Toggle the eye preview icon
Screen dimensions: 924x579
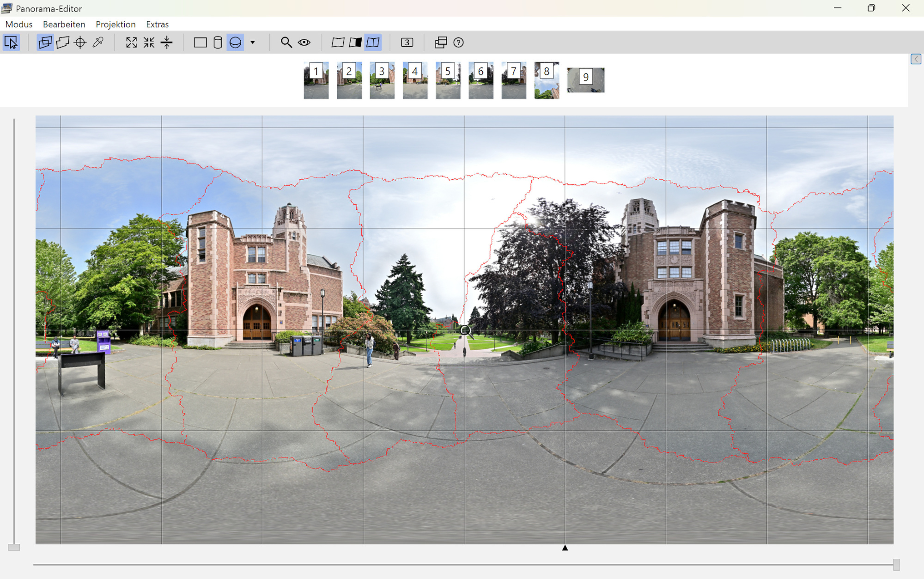(304, 43)
